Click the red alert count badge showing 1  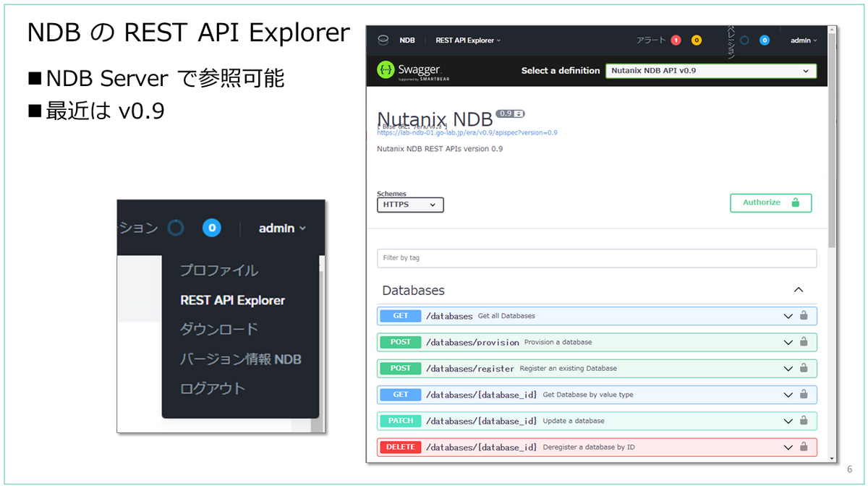pos(676,40)
